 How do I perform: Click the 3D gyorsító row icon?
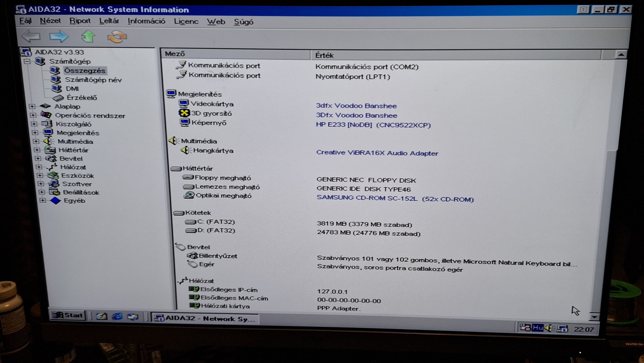(184, 113)
